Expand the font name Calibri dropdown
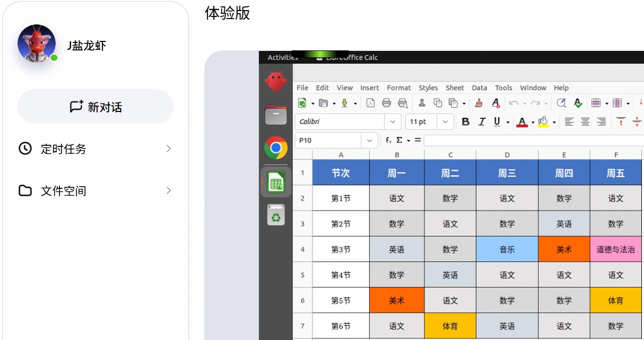 pyautogui.click(x=393, y=122)
